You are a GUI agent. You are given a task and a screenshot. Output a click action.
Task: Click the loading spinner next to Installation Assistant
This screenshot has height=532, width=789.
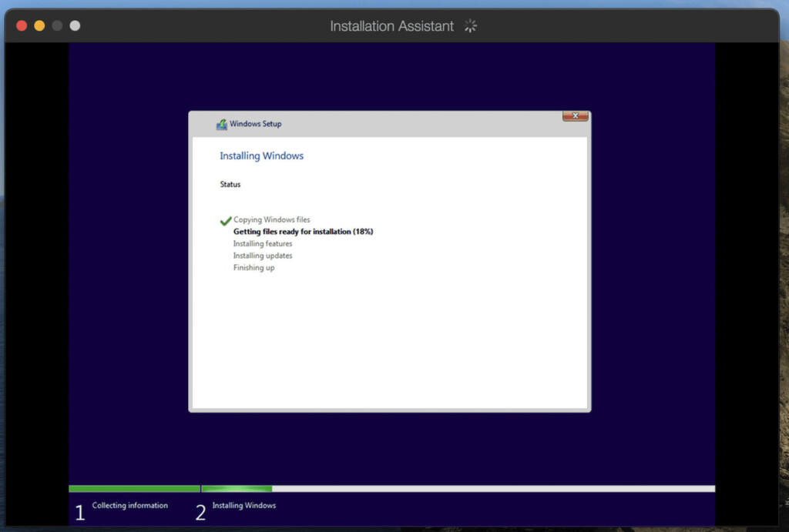click(x=471, y=25)
